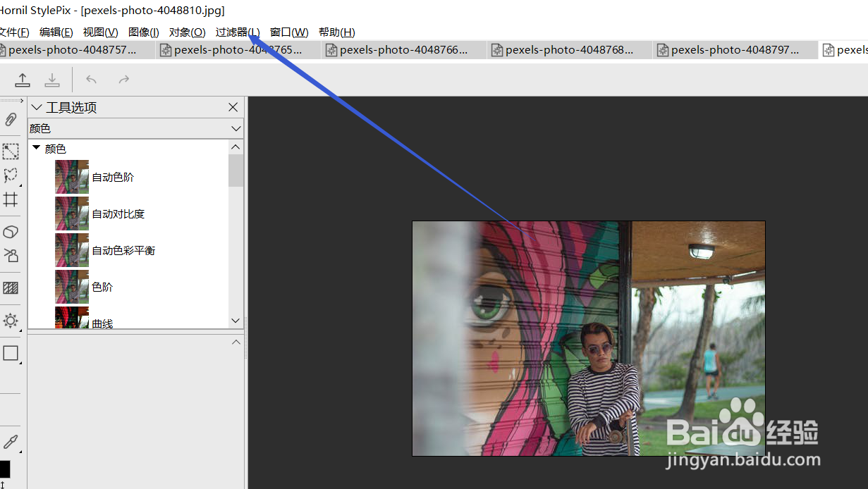Open the 编辑(E) menu
The image size is (868, 489).
click(x=56, y=32)
